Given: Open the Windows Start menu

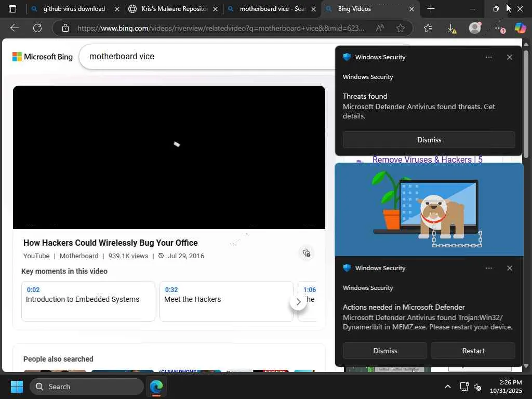Looking at the screenshot, I should (x=17, y=387).
